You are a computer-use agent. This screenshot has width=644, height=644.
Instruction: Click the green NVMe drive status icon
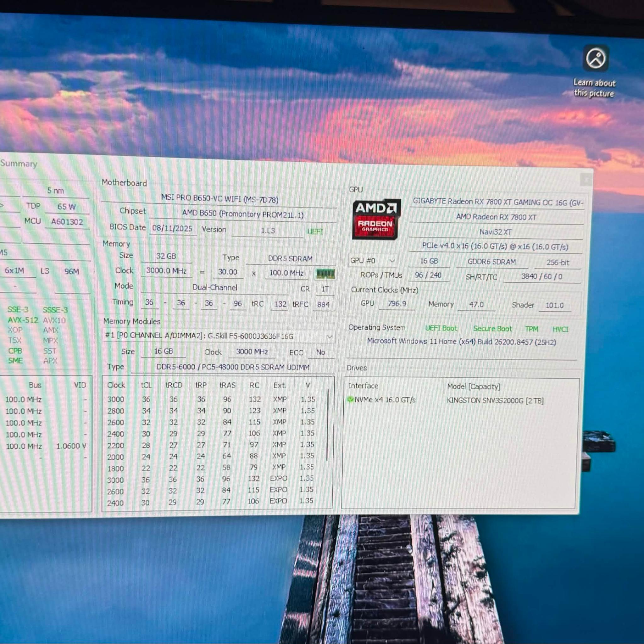[x=350, y=399]
